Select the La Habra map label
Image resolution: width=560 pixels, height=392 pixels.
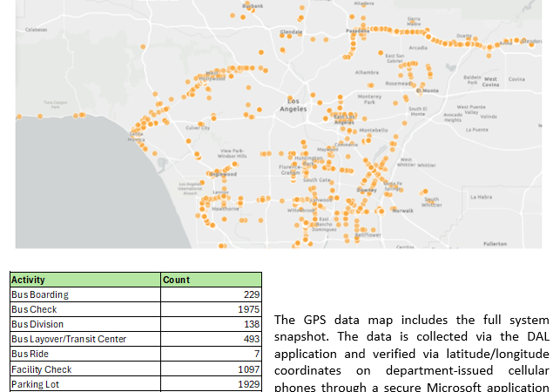pyautogui.click(x=481, y=197)
